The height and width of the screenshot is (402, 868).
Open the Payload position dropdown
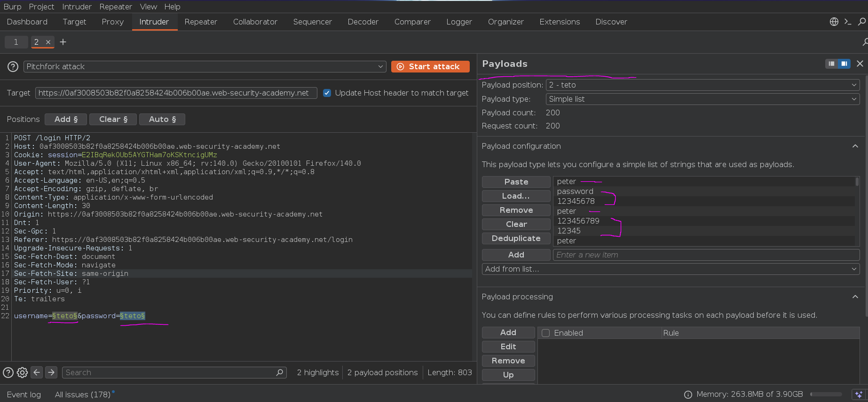pos(702,85)
